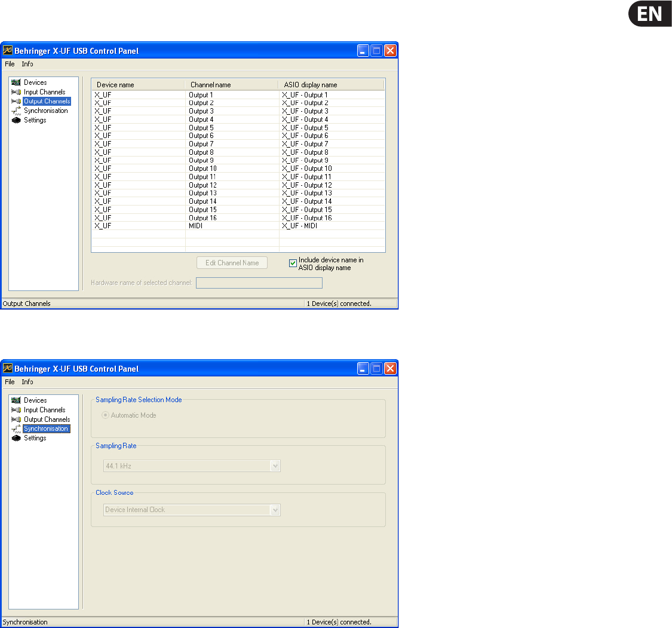The height and width of the screenshot is (628, 672).
Task: Select the Output 5 channel row
Action: 238,128
